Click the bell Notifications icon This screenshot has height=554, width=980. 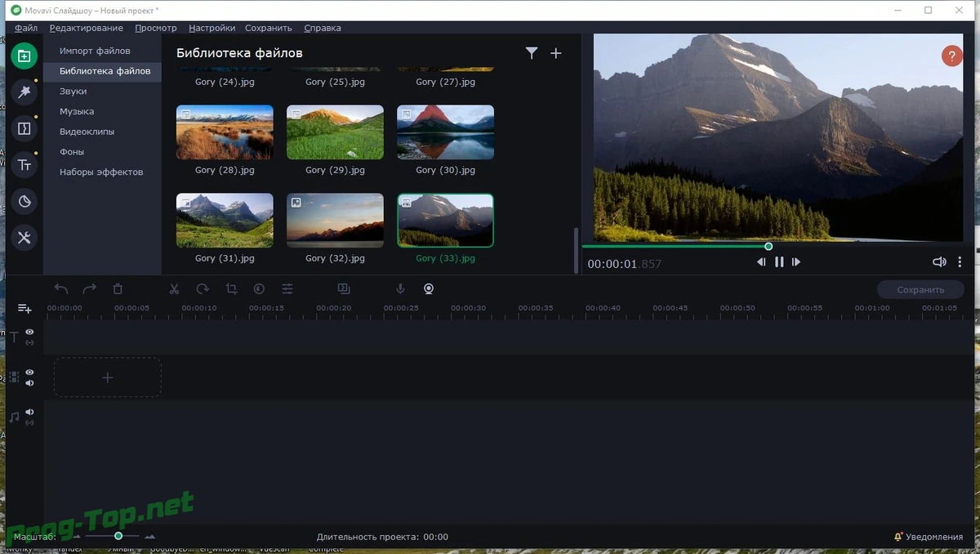click(898, 537)
